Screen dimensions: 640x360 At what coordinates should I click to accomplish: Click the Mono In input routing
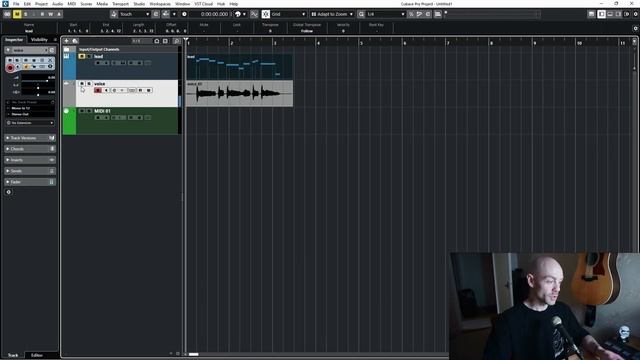[30, 108]
